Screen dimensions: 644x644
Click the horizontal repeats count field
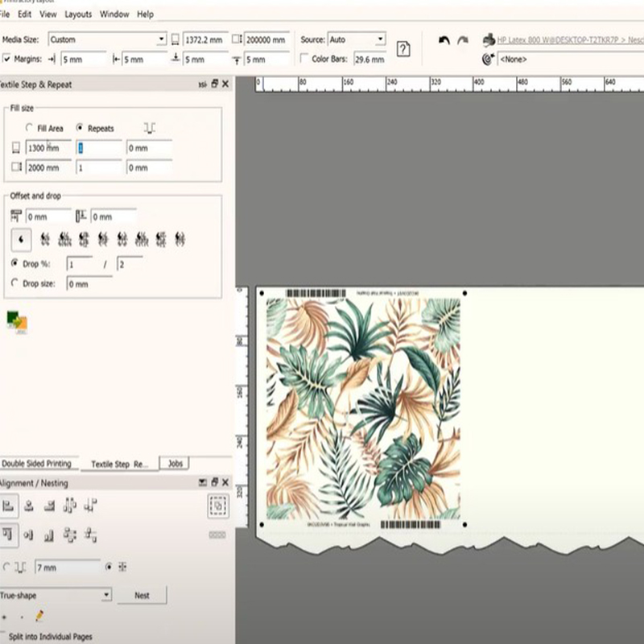coord(99,148)
